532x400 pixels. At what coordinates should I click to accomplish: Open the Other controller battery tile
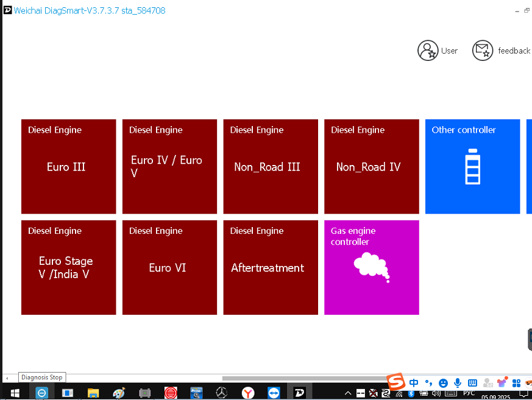coord(473,166)
